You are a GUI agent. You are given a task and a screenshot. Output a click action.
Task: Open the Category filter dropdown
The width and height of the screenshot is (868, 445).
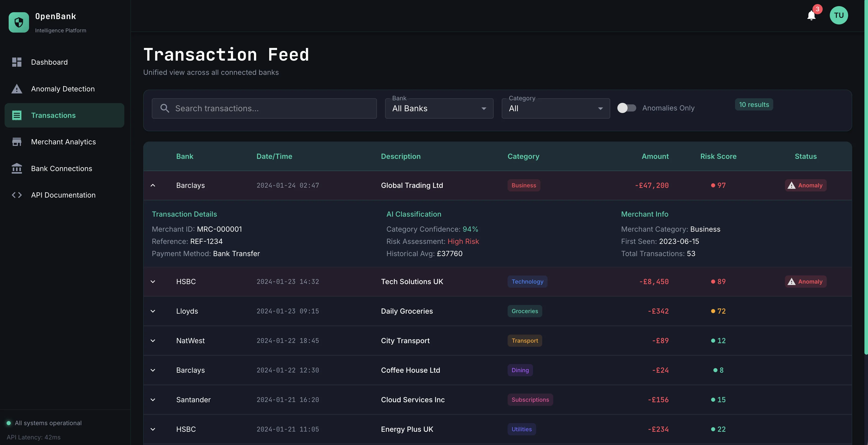(x=556, y=108)
